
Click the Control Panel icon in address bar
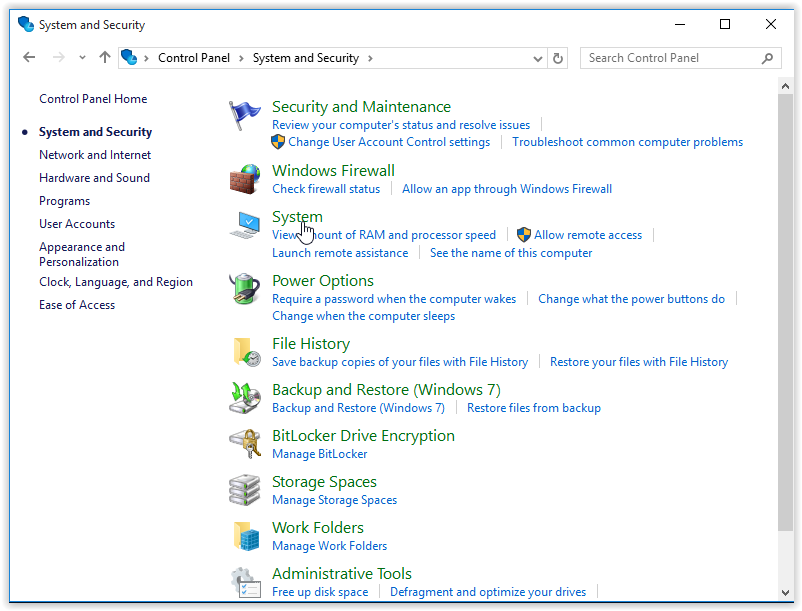[x=129, y=57]
